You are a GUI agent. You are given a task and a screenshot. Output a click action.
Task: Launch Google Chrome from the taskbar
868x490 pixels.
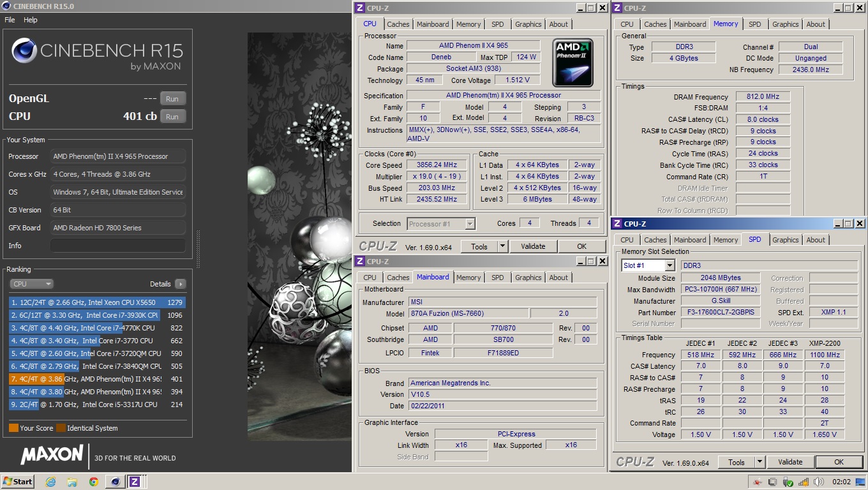(x=94, y=482)
